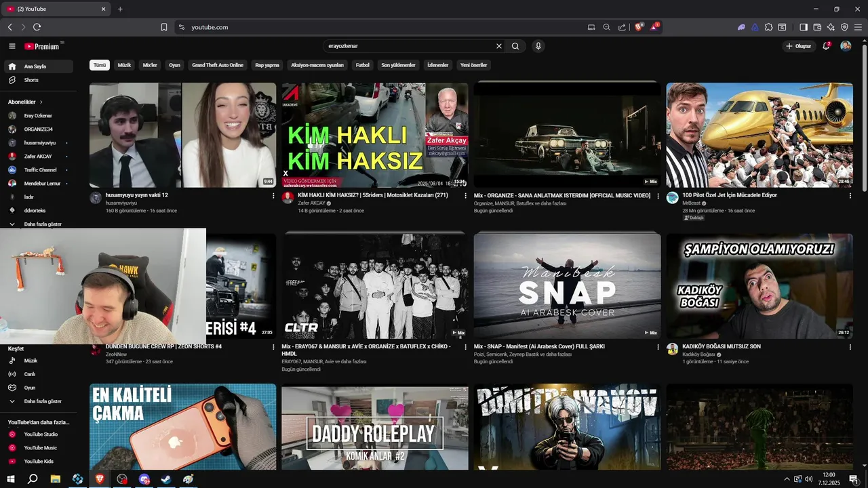Open the taskbar clock showing 12:00

pyautogui.click(x=828, y=479)
